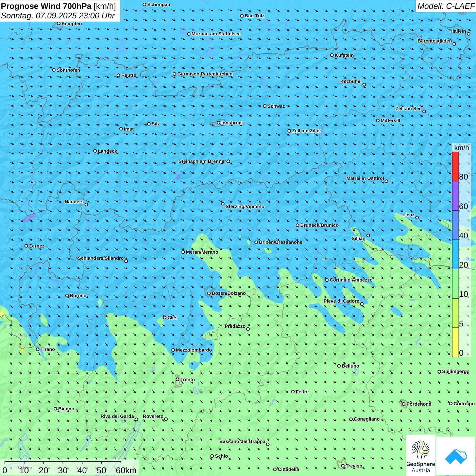Click the "60km" label on the scale bar
This screenshot has height=476, width=476.
[126, 470]
